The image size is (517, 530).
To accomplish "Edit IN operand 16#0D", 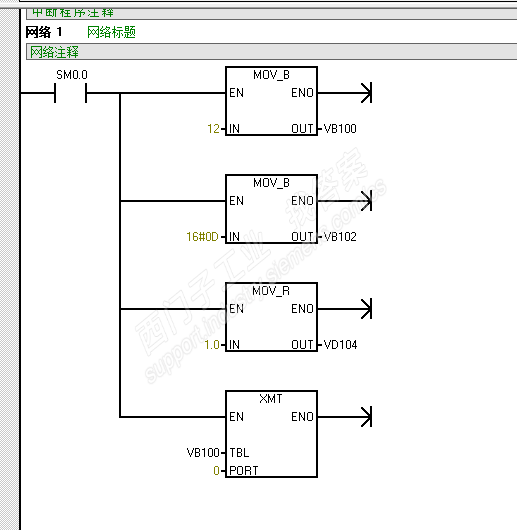I will point(202,237).
